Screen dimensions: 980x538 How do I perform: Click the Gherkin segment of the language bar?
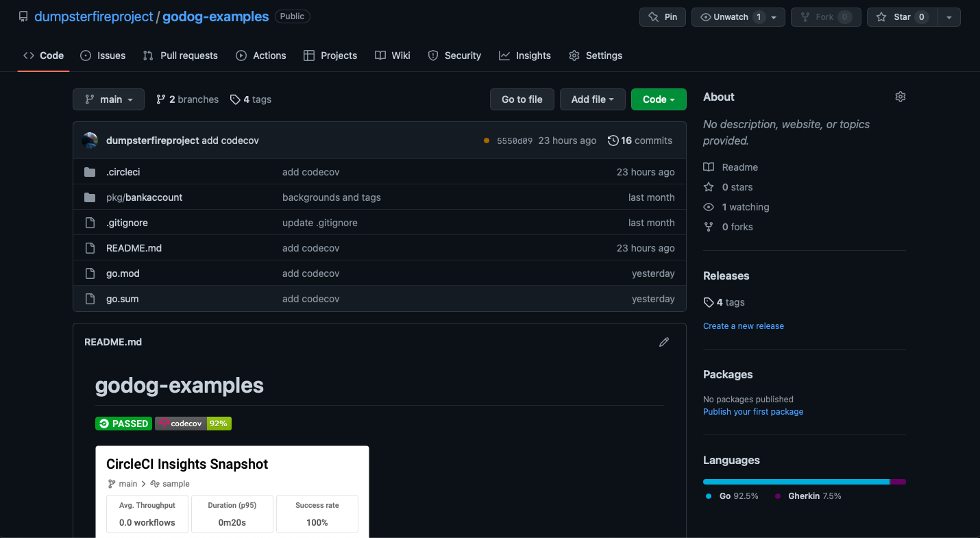(898, 482)
